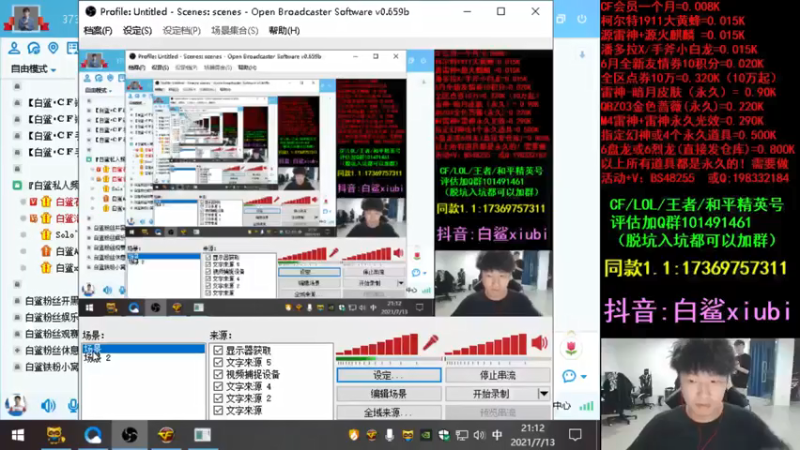Mute desktop audio via red speaker icon

(539, 343)
